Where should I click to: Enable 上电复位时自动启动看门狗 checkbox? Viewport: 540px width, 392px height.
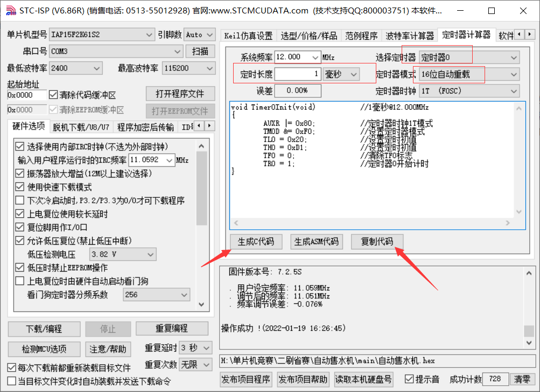tap(19, 281)
